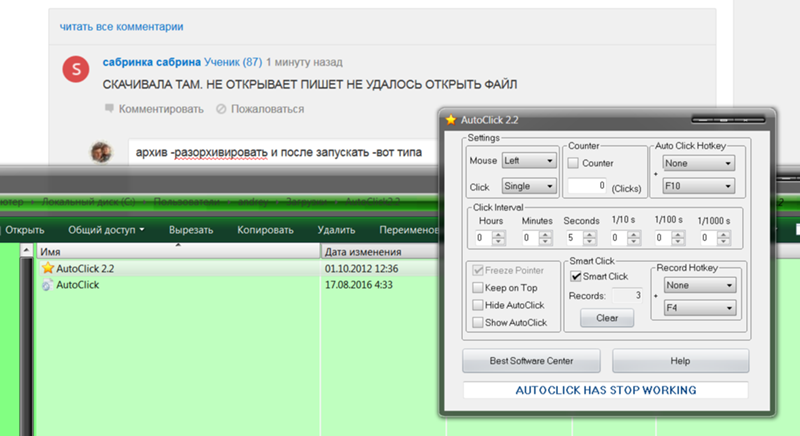
Task: Toggle the Freeze Pointer checkbox
Action: [478, 270]
